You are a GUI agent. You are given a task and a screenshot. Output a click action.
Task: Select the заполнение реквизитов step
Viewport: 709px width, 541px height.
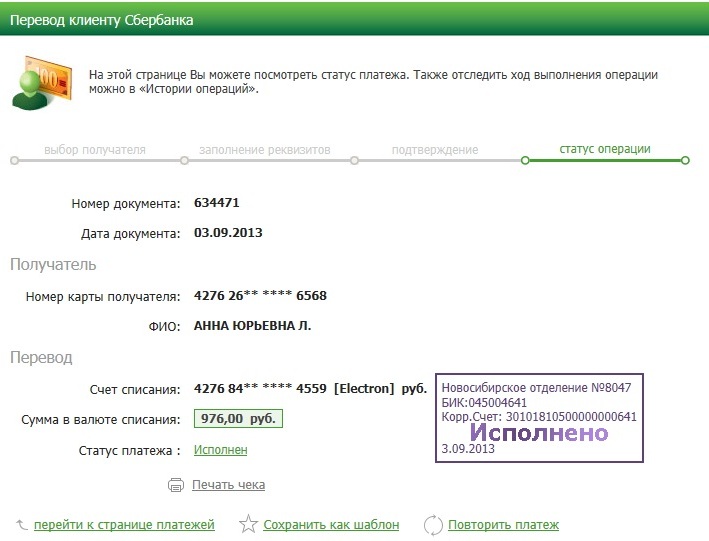[x=264, y=150]
